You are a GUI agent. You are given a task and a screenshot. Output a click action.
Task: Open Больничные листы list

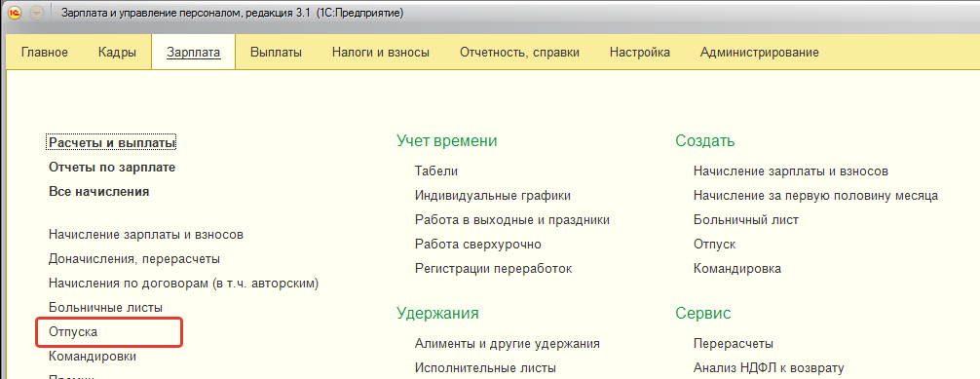point(105,308)
